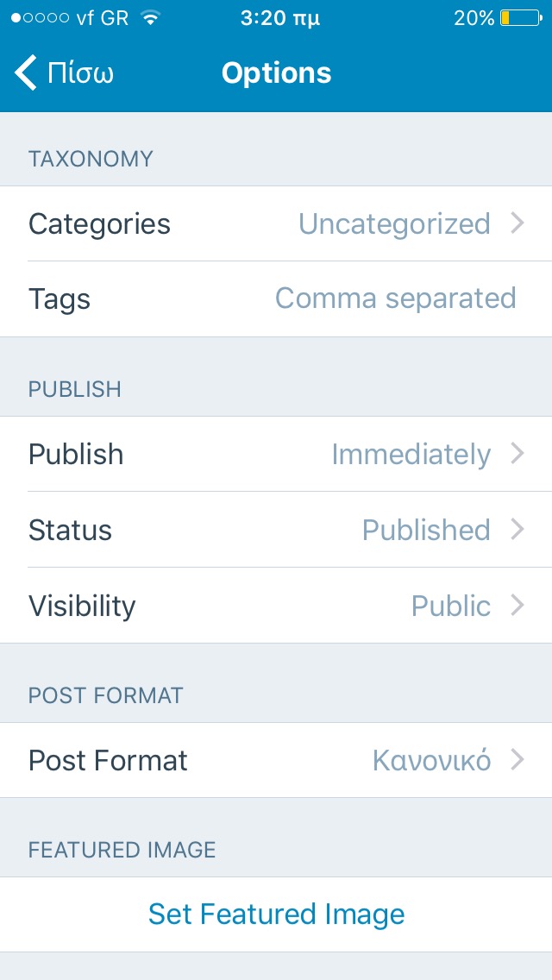Screen dimensions: 552x980
Task: Tap the battery icon in status bar
Action: point(521,18)
